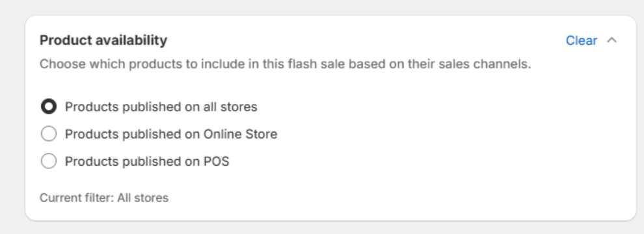This screenshot has width=644, height=234.
Task: Pick the filled radio circle for all stores
Action: tap(49, 107)
